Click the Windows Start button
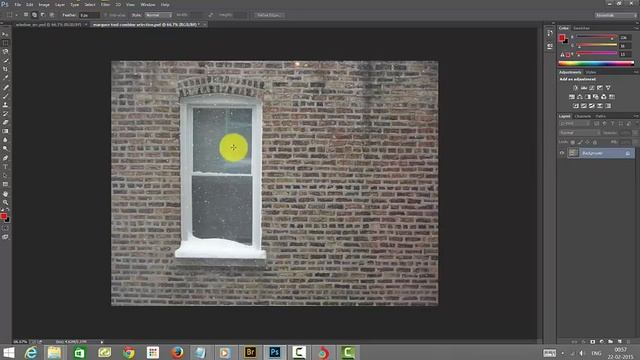The width and height of the screenshot is (640, 360). pos(9,352)
